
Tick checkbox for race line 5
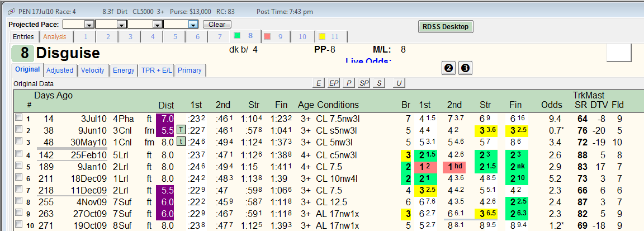click(18, 167)
